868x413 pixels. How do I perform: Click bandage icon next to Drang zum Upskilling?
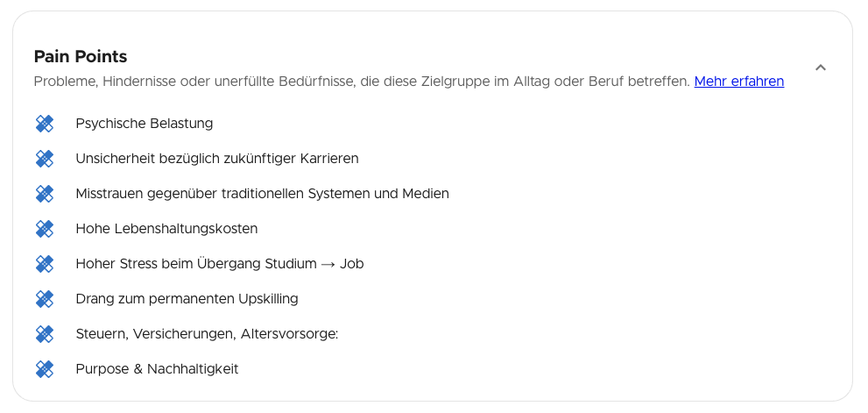tap(45, 299)
